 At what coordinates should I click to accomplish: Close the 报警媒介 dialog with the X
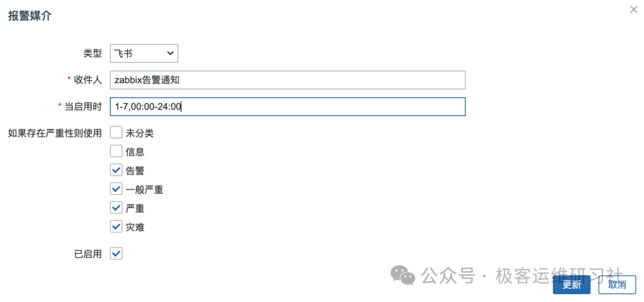[x=633, y=10]
